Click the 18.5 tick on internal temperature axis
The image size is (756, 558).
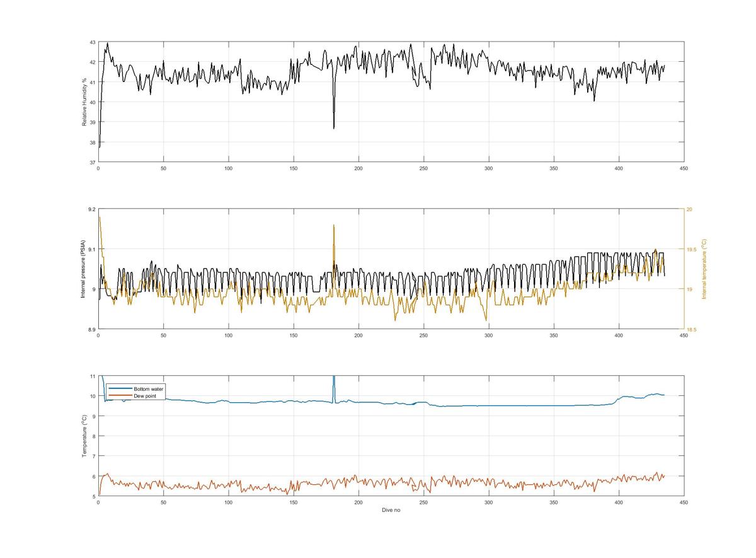click(691, 329)
